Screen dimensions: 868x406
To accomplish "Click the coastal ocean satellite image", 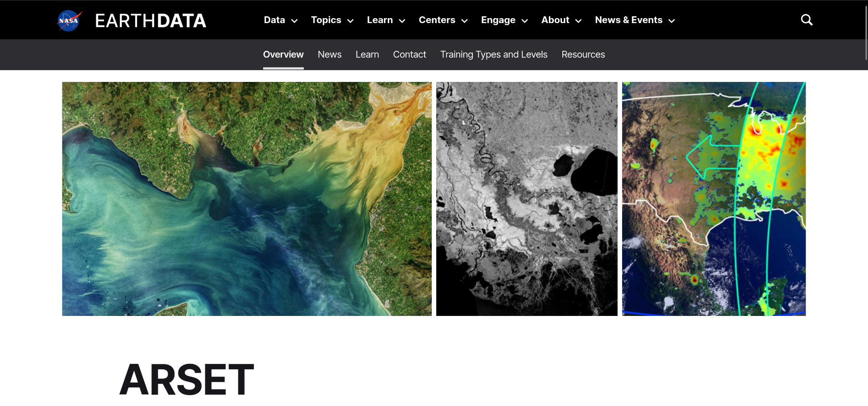I will pyautogui.click(x=246, y=199).
